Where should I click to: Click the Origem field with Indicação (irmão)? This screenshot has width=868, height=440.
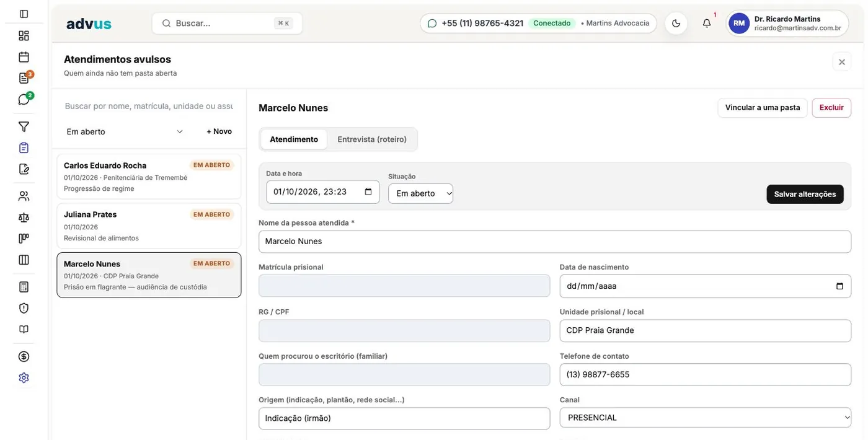tap(404, 418)
